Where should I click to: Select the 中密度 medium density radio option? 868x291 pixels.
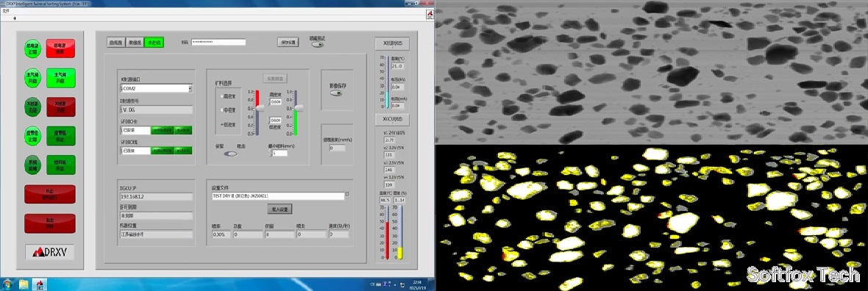228,110
